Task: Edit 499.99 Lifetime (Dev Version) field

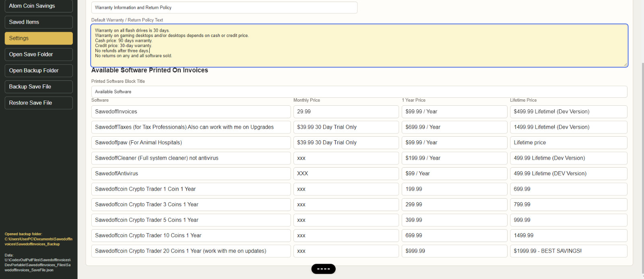Action: coord(569,158)
